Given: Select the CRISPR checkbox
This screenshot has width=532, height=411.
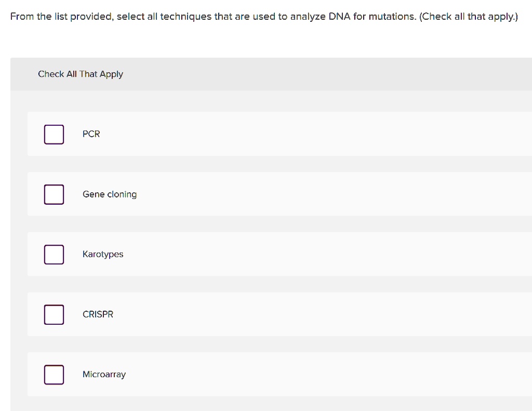Looking at the screenshot, I should [54, 314].
